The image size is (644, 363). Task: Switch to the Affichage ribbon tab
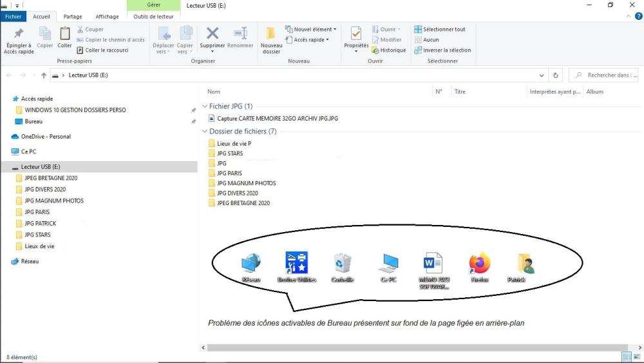coord(107,17)
